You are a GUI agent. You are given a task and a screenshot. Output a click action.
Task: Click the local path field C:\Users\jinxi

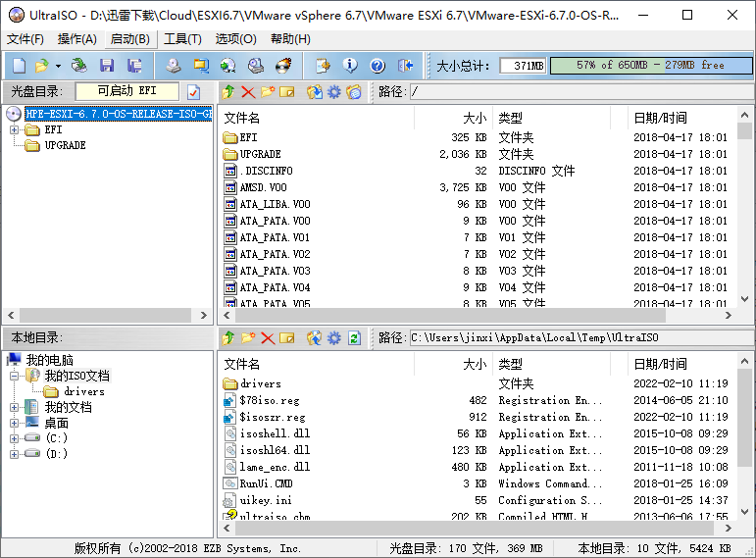(x=581, y=337)
